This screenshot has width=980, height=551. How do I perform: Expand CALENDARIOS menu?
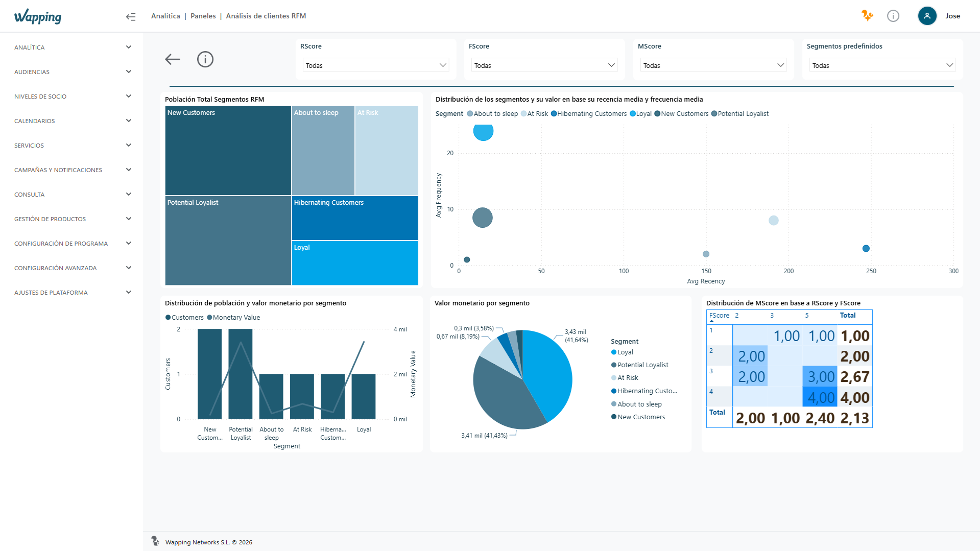pos(71,121)
